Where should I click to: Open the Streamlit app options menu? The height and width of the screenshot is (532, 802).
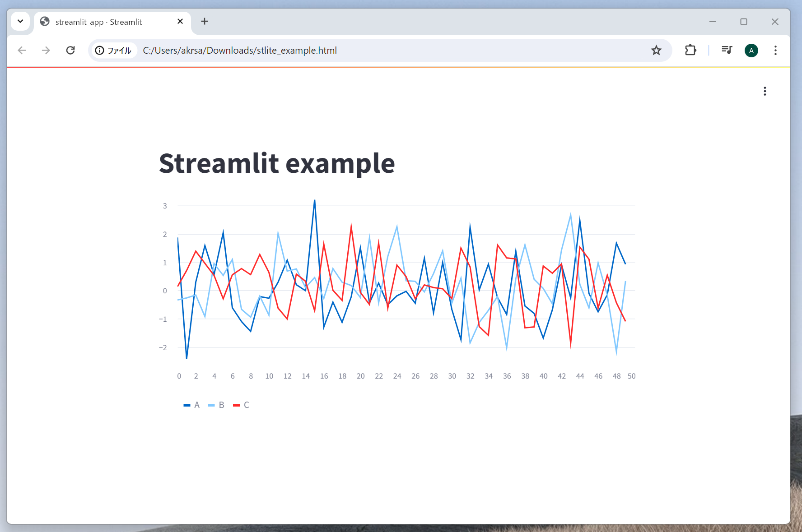pyautogui.click(x=765, y=91)
